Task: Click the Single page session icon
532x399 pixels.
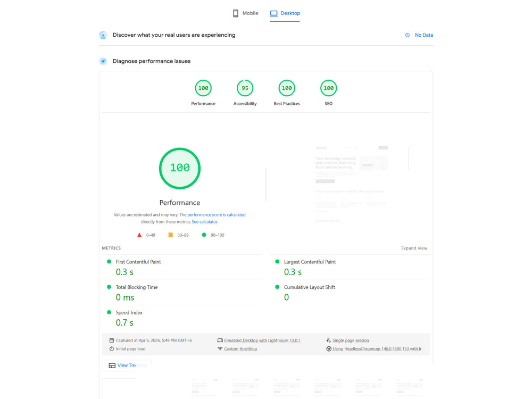Action: (328, 340)
